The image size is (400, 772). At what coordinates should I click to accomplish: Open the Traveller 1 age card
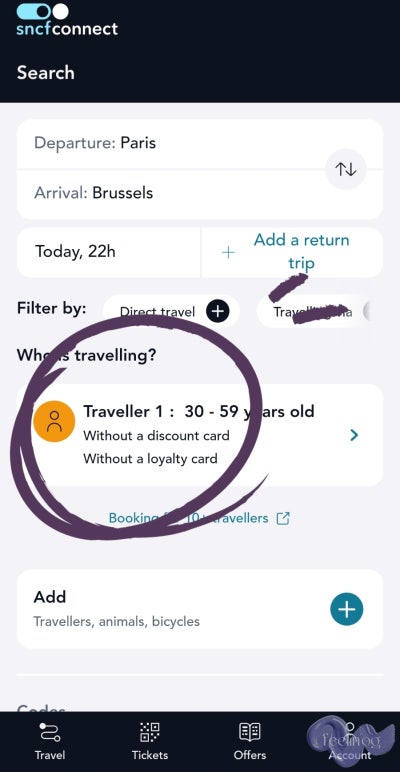pyautogui.click(x=200, y=435)
